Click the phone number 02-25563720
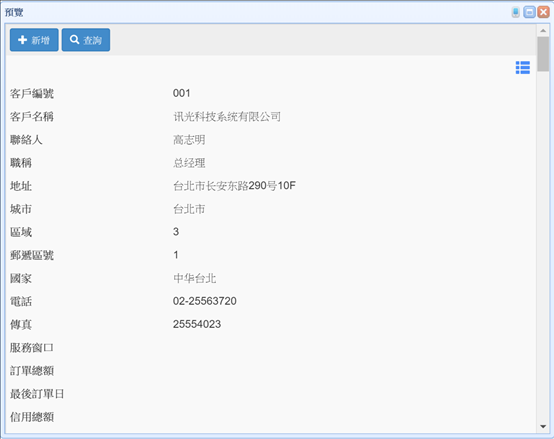Viewport: 554px width, 439px height. 205,301
